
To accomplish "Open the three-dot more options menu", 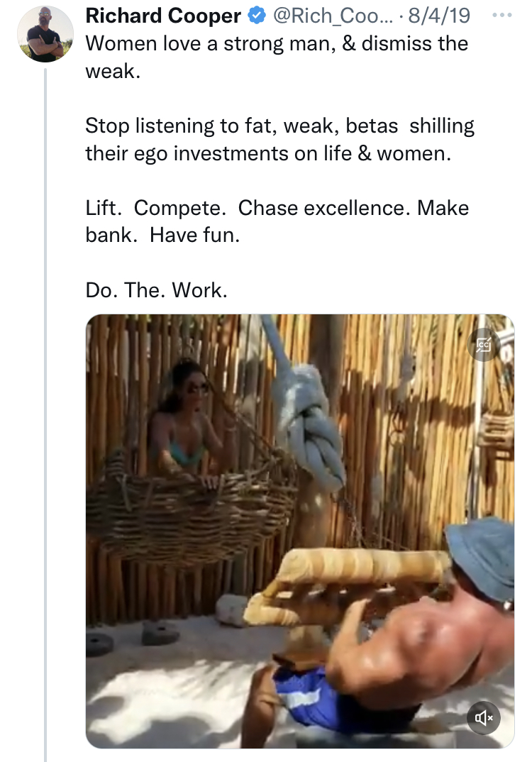I will 501,15.
